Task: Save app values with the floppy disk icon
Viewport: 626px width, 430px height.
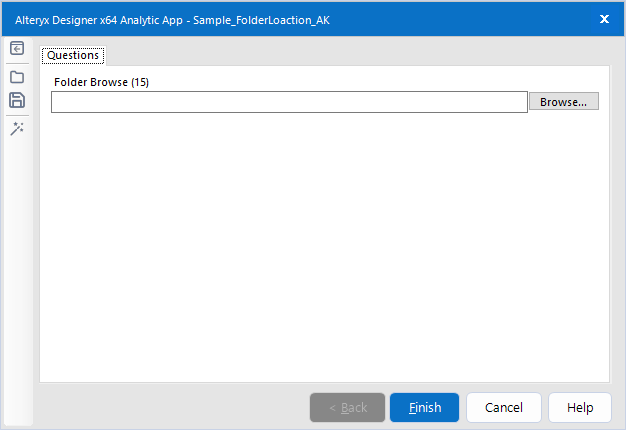Action: 16,100
